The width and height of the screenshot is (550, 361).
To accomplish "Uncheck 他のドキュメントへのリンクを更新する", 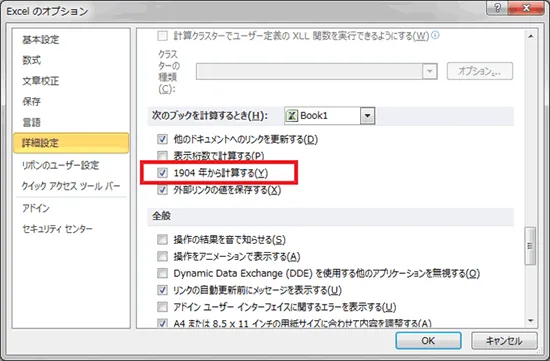I will point(162,139).
